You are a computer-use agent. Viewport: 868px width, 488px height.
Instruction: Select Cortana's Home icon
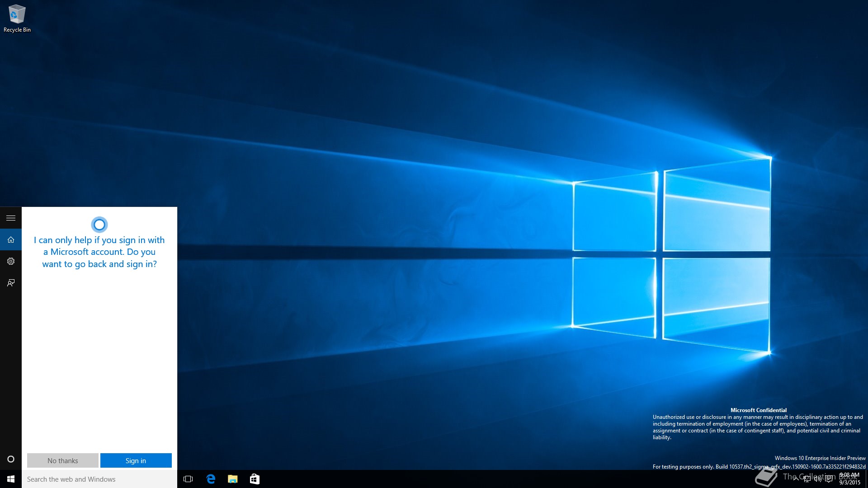(11, 239)
